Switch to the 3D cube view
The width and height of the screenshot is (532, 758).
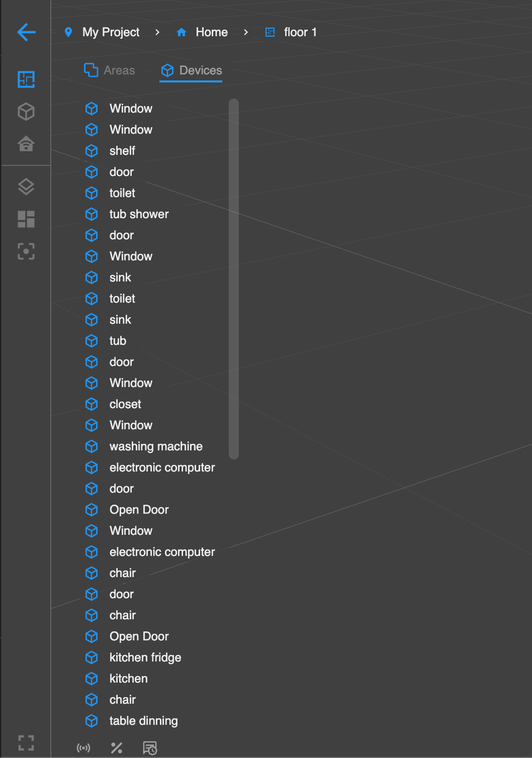tap(26, 112)
